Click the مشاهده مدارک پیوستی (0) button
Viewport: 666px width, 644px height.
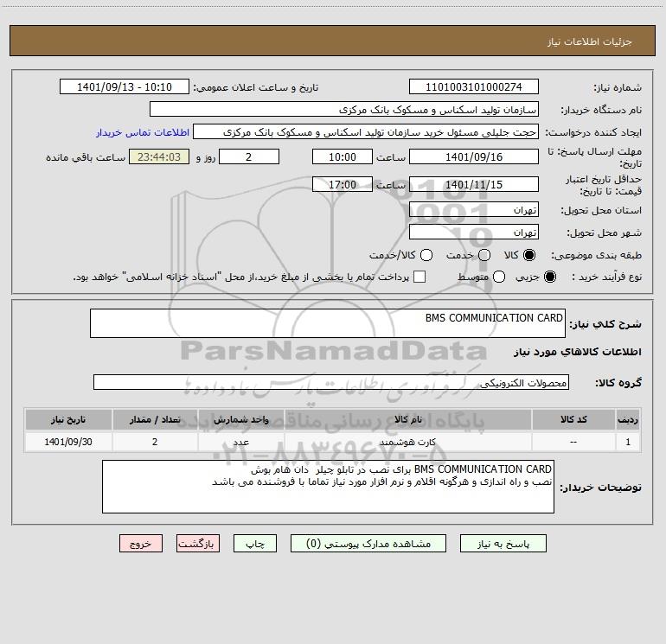pos(368,544)
